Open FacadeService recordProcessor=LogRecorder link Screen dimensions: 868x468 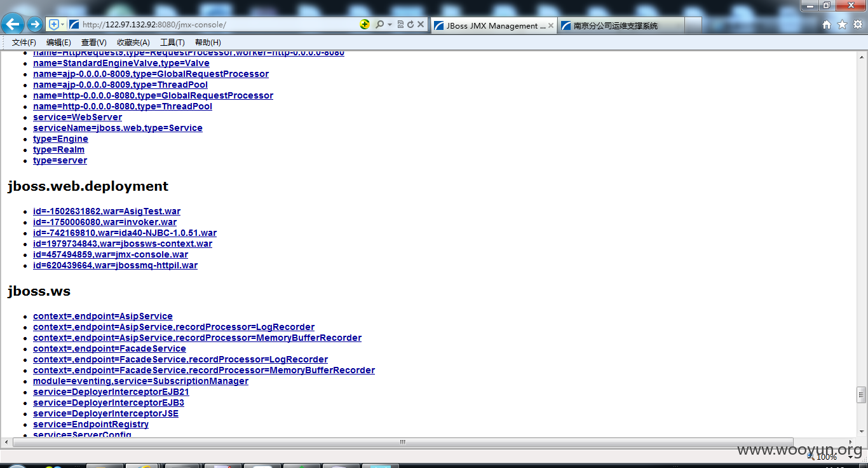(180, 359)
